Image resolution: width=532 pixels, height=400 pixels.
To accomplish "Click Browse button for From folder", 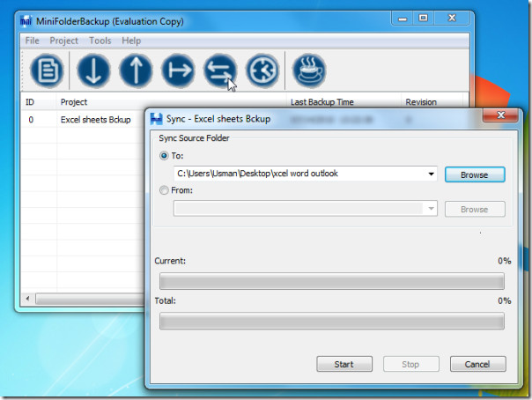I will click(475, 210).
